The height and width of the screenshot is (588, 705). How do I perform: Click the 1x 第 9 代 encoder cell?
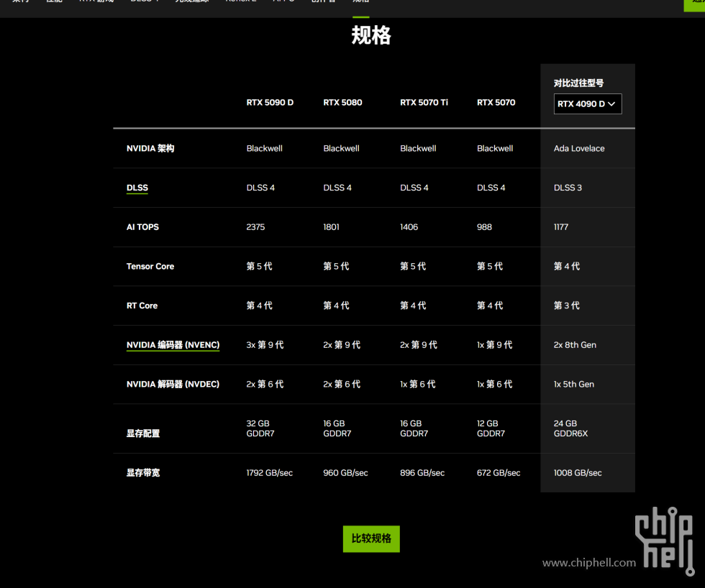495,345
